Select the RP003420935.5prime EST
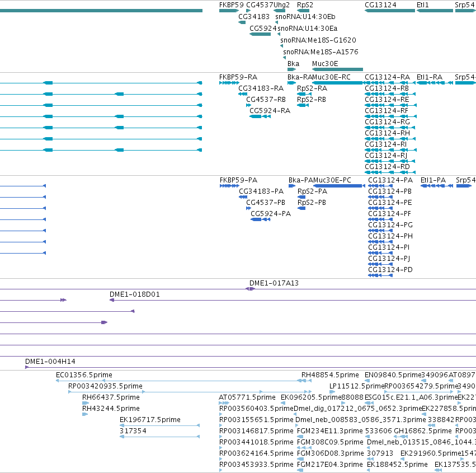476x473 pixels. [x=190, y=392]
